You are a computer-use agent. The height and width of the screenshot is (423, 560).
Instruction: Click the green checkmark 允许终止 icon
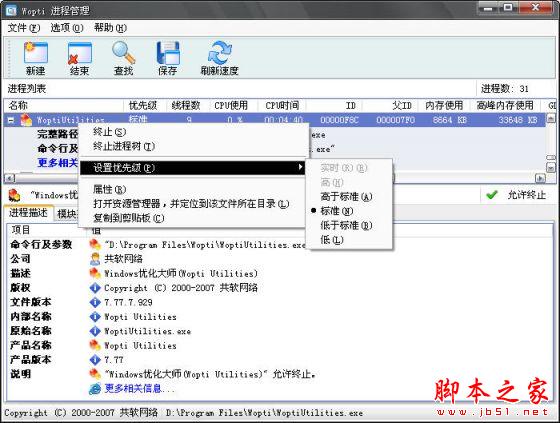tap(492, 195)
